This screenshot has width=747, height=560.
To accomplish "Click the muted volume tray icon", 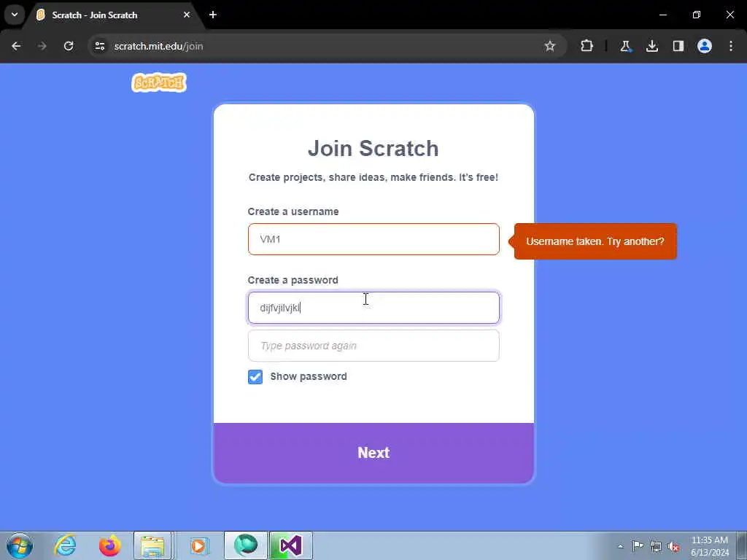I will coord(673,546).
